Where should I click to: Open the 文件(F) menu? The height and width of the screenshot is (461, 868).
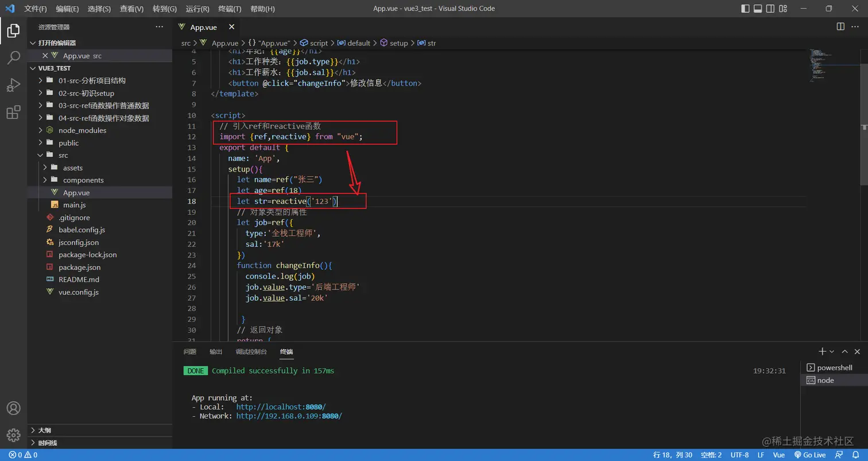(36, 9)
